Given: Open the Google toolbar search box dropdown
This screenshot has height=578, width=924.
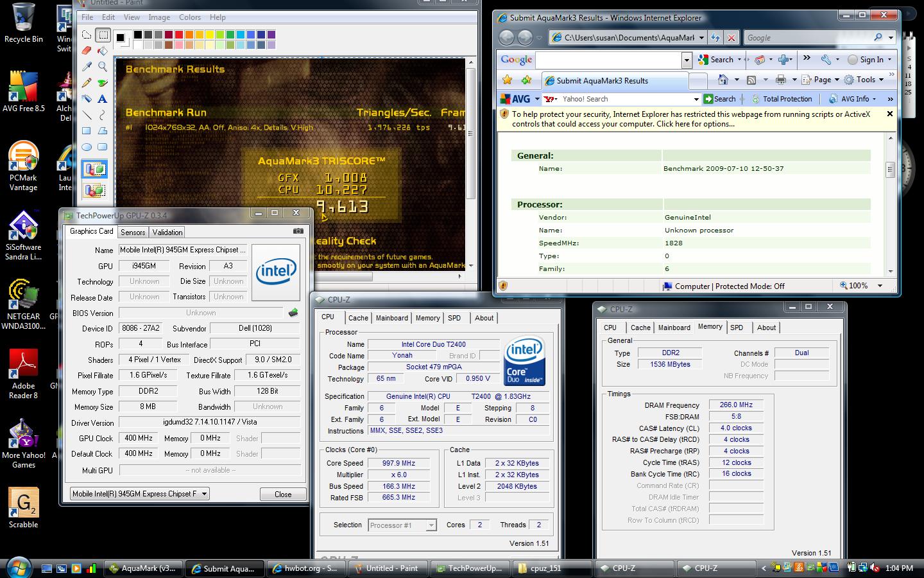Looking at the screenshot, I should coord(687,60).
